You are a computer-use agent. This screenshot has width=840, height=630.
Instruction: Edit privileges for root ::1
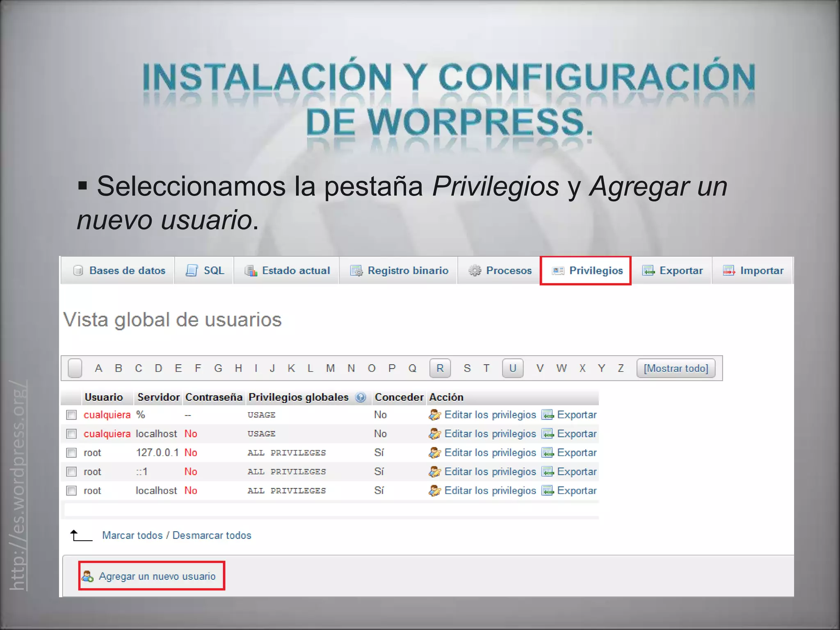tap(490, 472)
